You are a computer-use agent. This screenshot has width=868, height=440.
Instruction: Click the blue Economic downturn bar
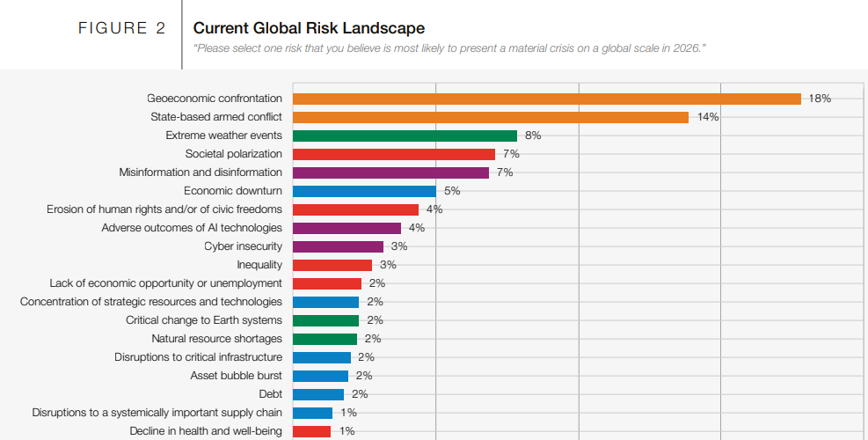364,191
